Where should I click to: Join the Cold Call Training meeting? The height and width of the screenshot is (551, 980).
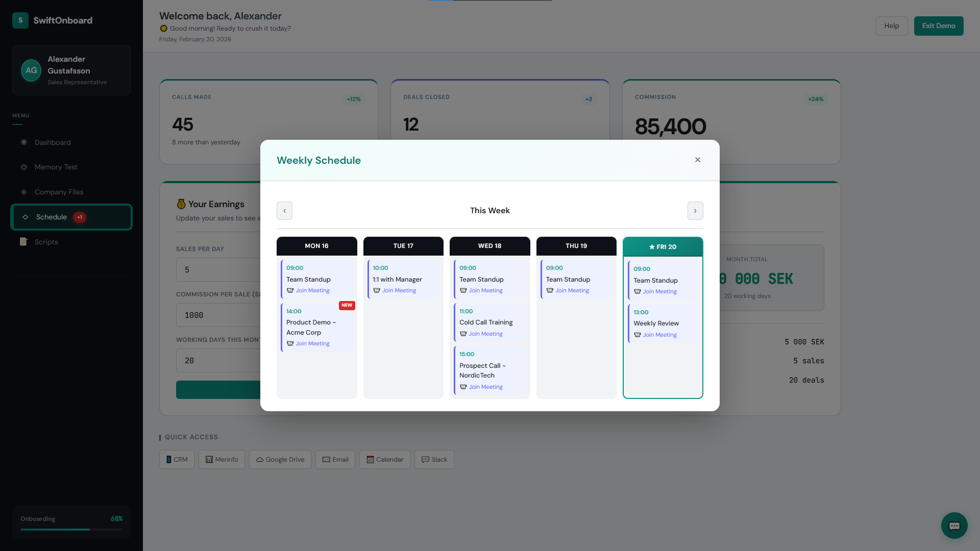485,334
